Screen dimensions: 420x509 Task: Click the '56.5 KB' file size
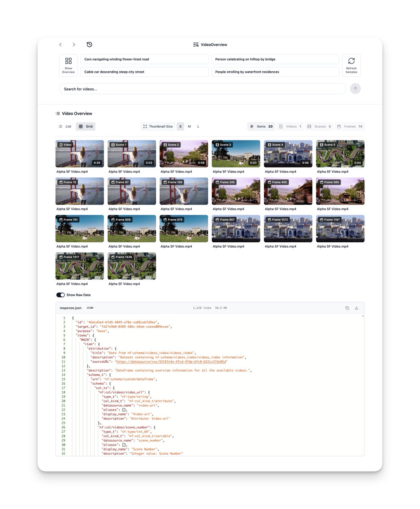point(221,308)
